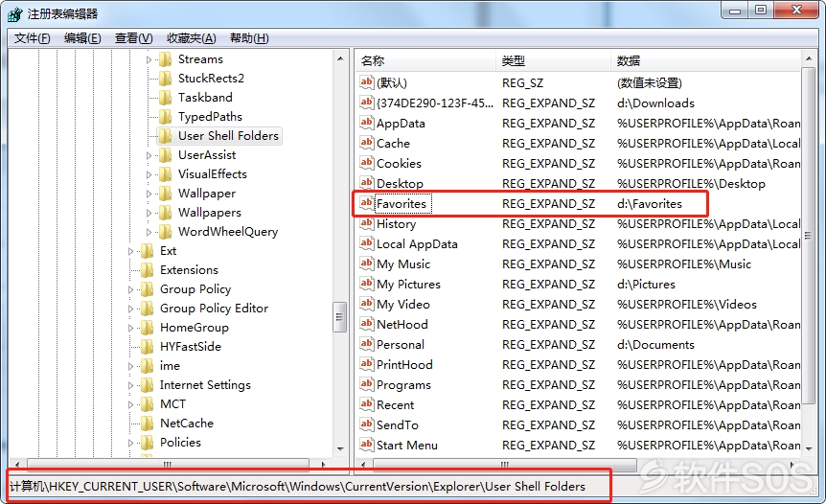
Task: Open the 帮助(H) menu
Action: 249,38
